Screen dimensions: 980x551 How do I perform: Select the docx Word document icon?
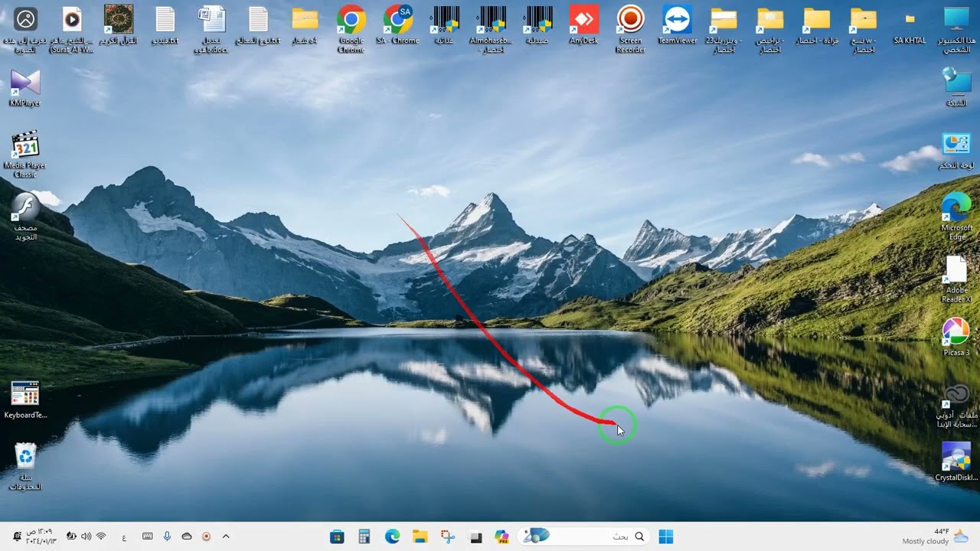tap(211, 29)
